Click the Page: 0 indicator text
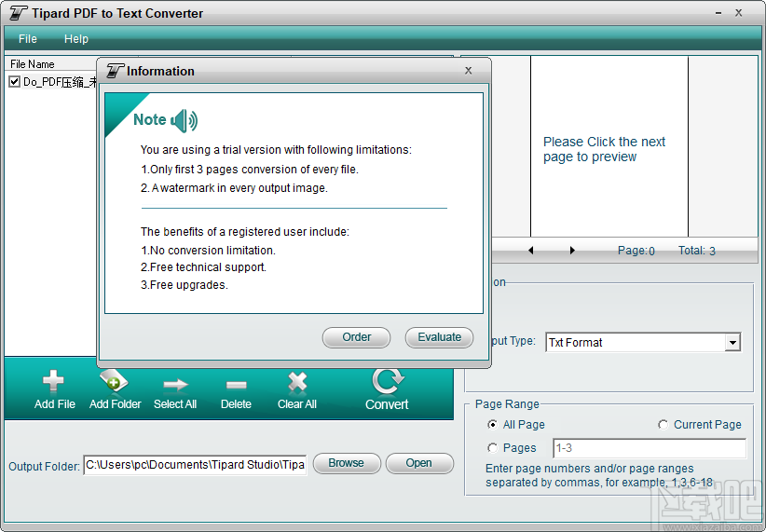This screenshot has height=532, width=766. pyautogui.click(x=636, y=251)
